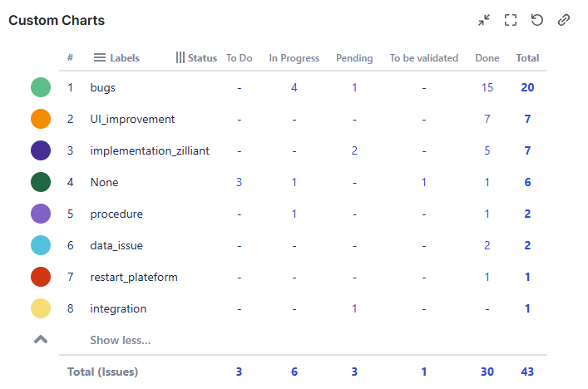
Task: Click the Labels rows icon in header
Action: 100,58
